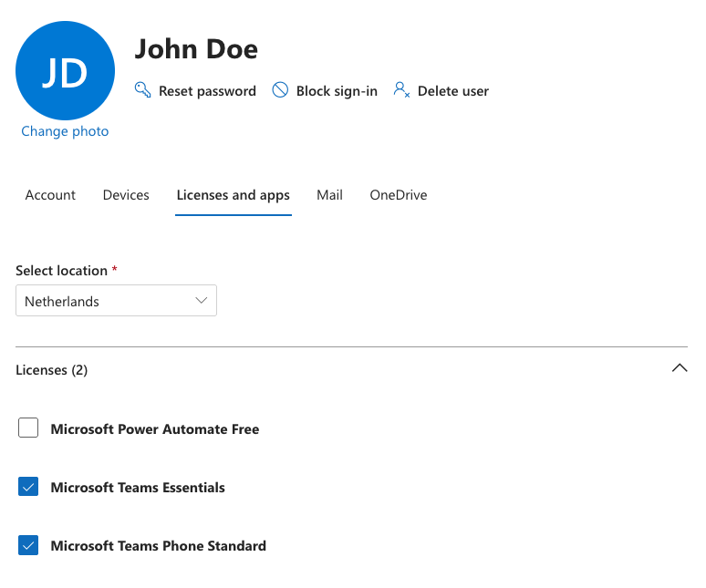Uncheck Microsoft Teams Phone Standard license

tap(28, 545)
